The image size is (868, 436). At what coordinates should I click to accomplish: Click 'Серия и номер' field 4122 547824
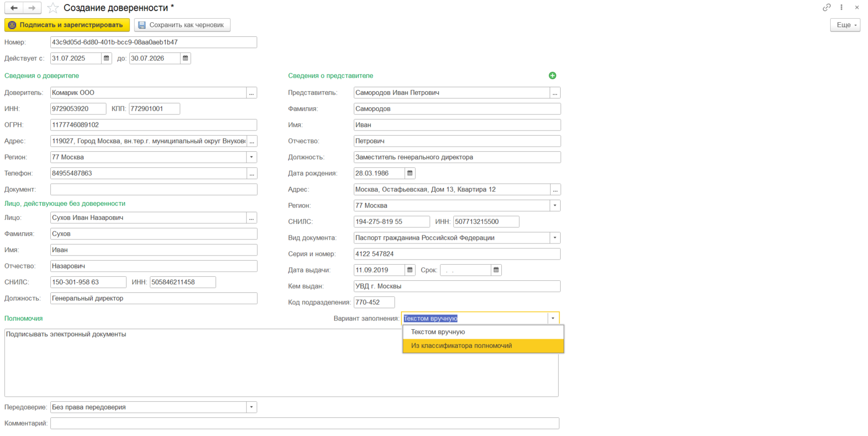(457, 254)
